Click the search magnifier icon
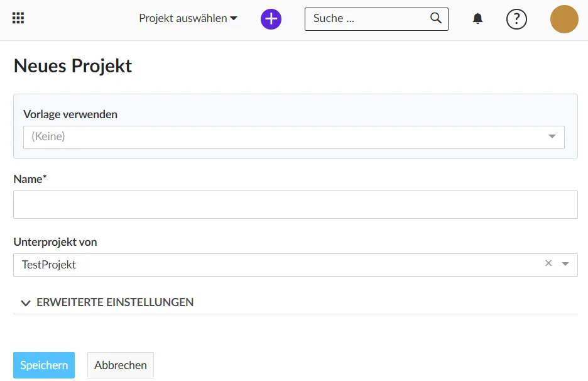 point(436,19)
